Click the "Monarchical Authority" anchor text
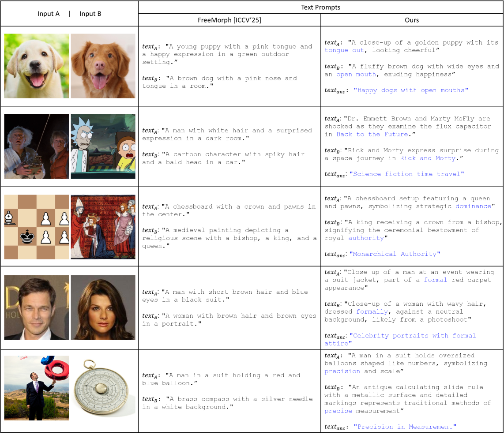The width and height of the screenshot is (504, 435). pos(395,254)
